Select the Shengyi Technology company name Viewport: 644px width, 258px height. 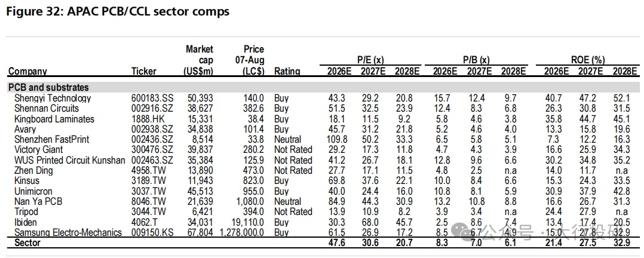pyautogui.click(x=53, y=98)
